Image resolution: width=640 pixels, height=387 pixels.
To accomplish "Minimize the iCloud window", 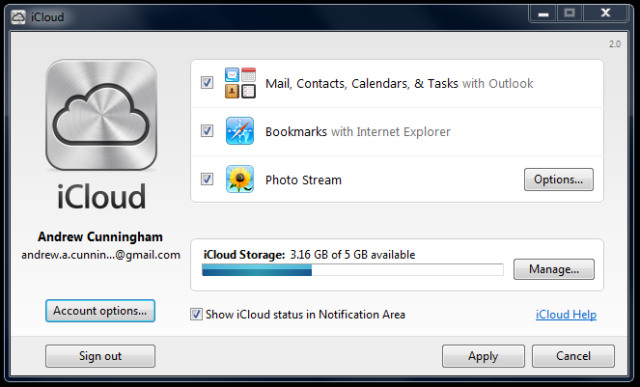I will (543, 13).
